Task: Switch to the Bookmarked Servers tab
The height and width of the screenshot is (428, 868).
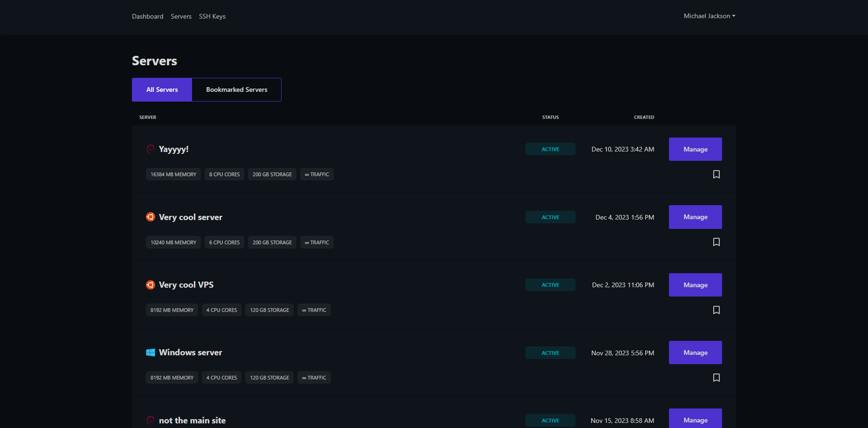Action: 236,90
